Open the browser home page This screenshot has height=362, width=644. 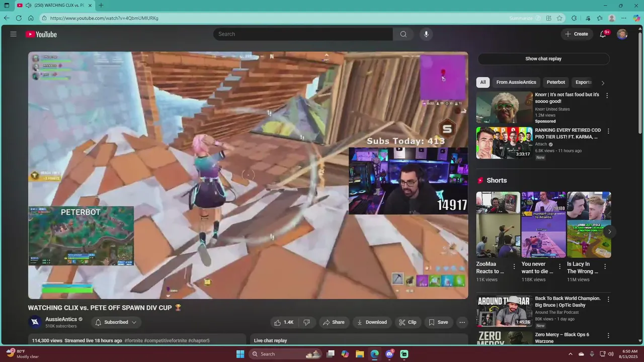31,18
